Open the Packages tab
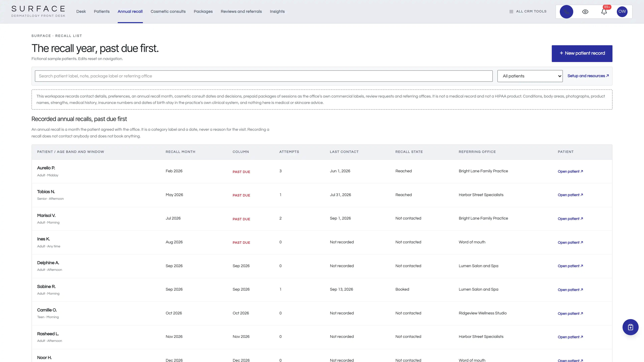This screenshot has height=362, width=644. pyautogui.click(x=203, y=12)
